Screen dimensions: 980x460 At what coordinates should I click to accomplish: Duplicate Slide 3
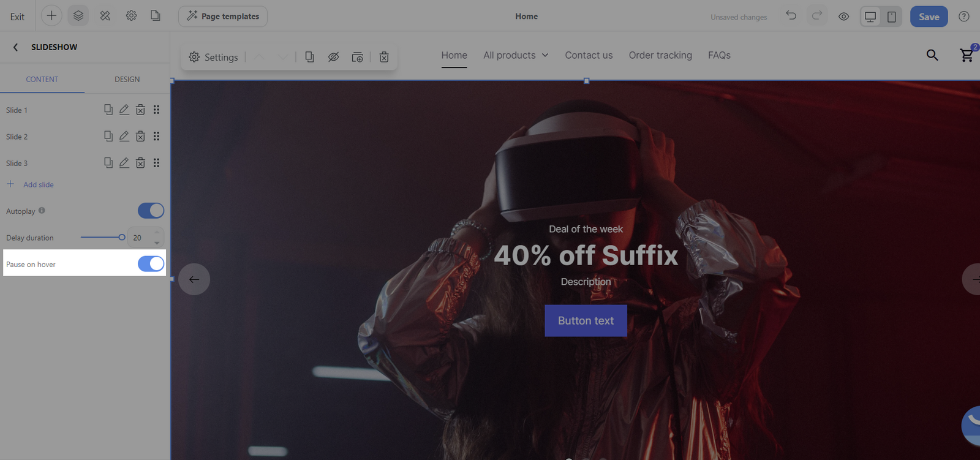coord(108,163)
